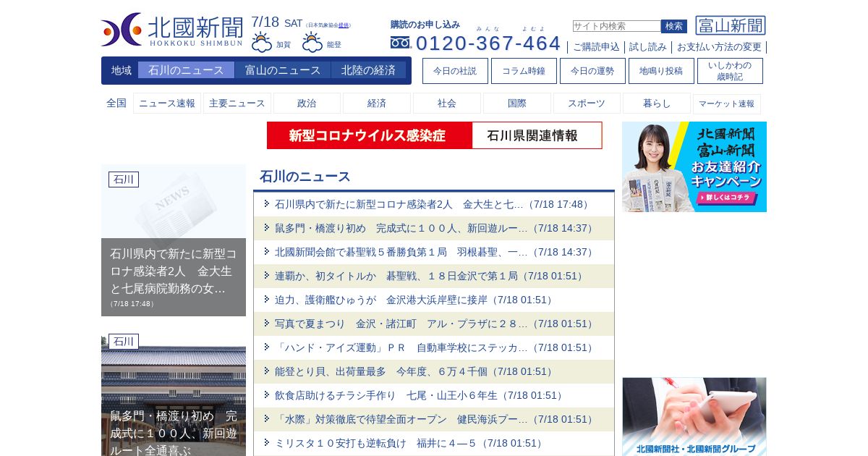Select the 石川のニュース tab
Screen dimensions: 868x456
(186, 70)
